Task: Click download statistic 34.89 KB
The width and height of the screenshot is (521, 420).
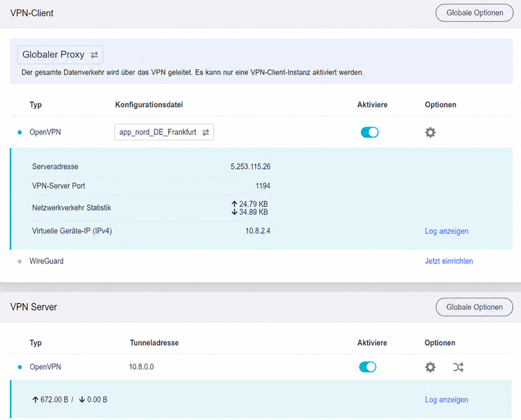Action: coord(250,212)
